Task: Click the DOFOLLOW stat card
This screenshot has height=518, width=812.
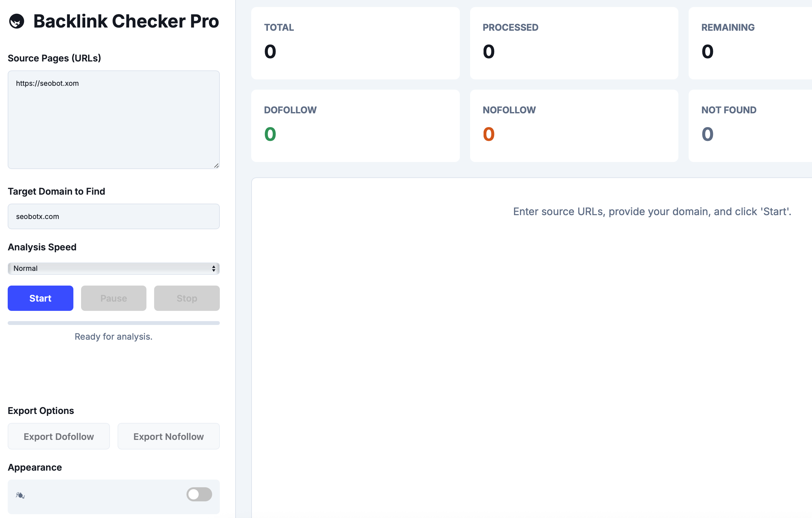Action: pyautogui.click(x=355, y=125)
